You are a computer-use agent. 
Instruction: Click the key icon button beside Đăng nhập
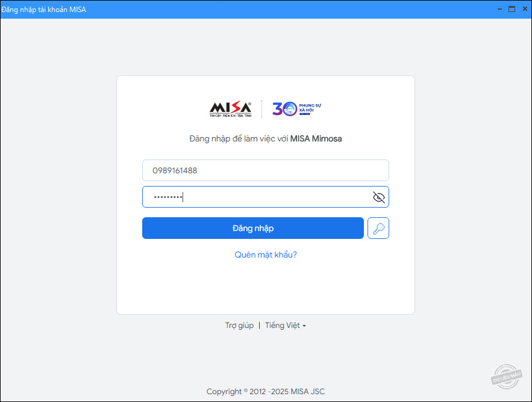click(378, 228)
